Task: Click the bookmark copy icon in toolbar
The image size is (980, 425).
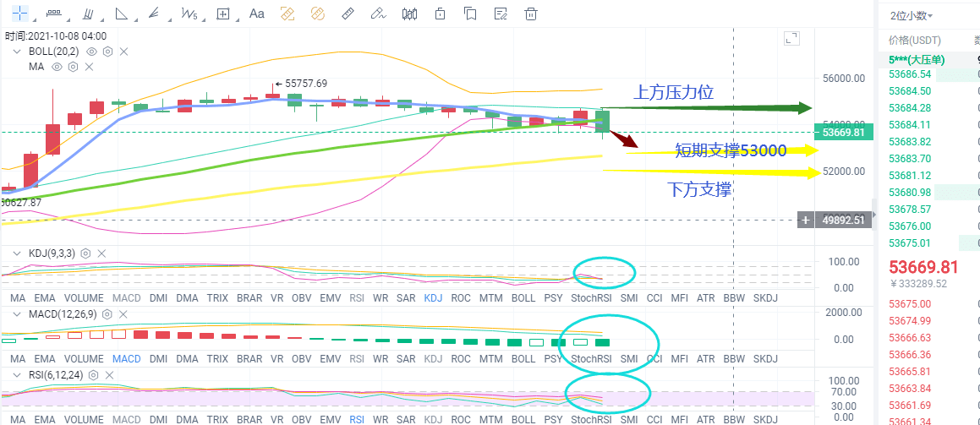Action: pos(470,14)
